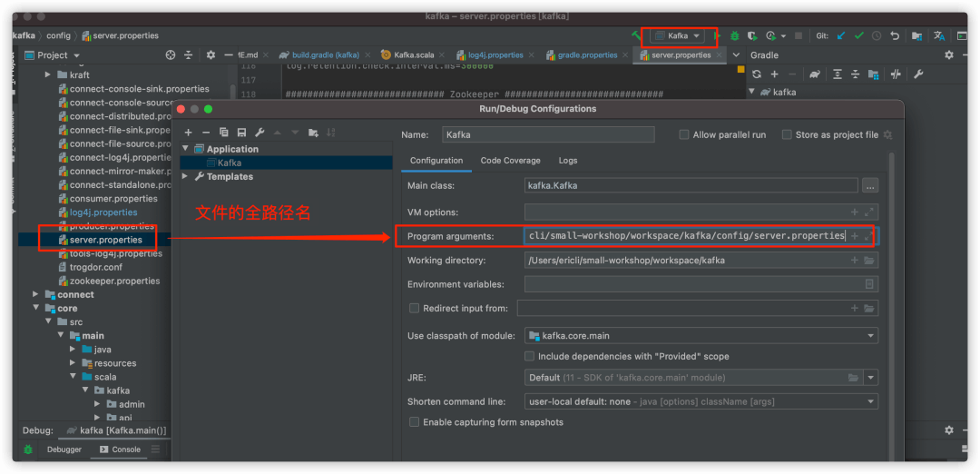This screenshot has width=980, height=474.
Task: Run the Kafka configuration with green play
Action: pyautogui.click(x=718, y=36)
